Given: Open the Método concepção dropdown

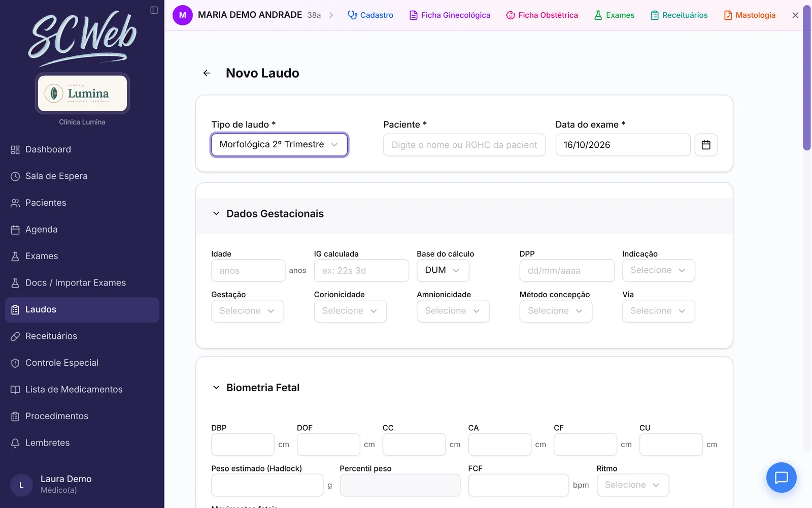Looking at the screenshot, I should point(556,311).
